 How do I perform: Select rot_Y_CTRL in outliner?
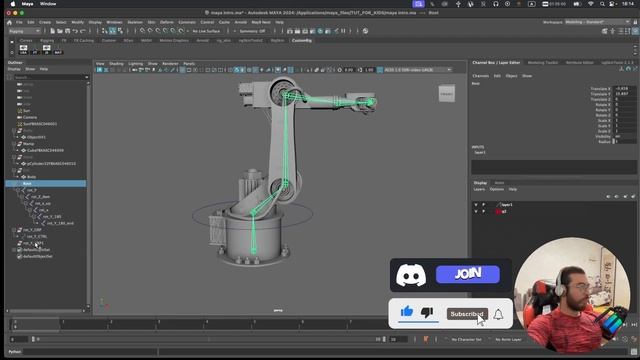37,236
